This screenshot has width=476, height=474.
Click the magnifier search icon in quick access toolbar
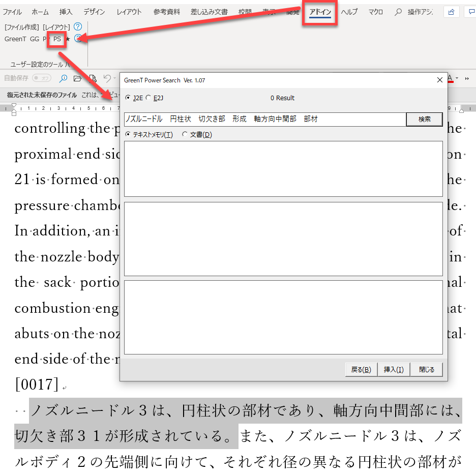[x=63, y=78]
